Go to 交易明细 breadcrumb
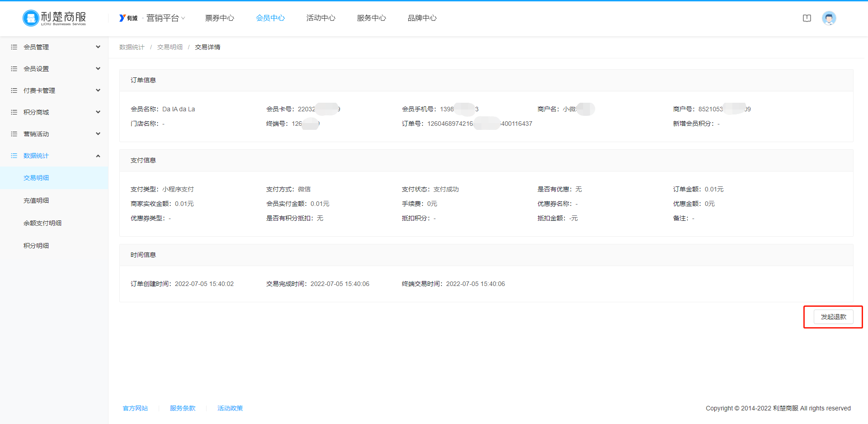 (170, 47)
